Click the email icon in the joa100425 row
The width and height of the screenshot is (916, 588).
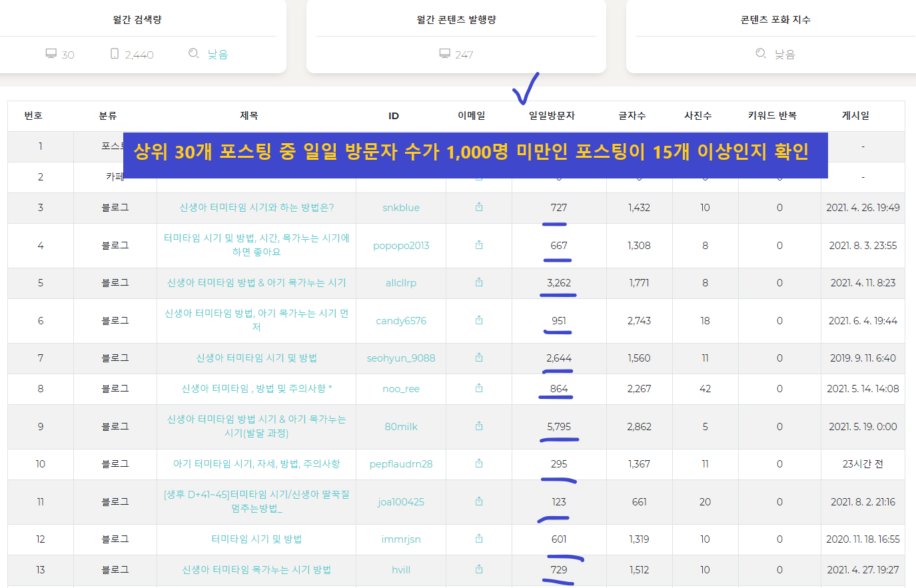pos(479,501)
